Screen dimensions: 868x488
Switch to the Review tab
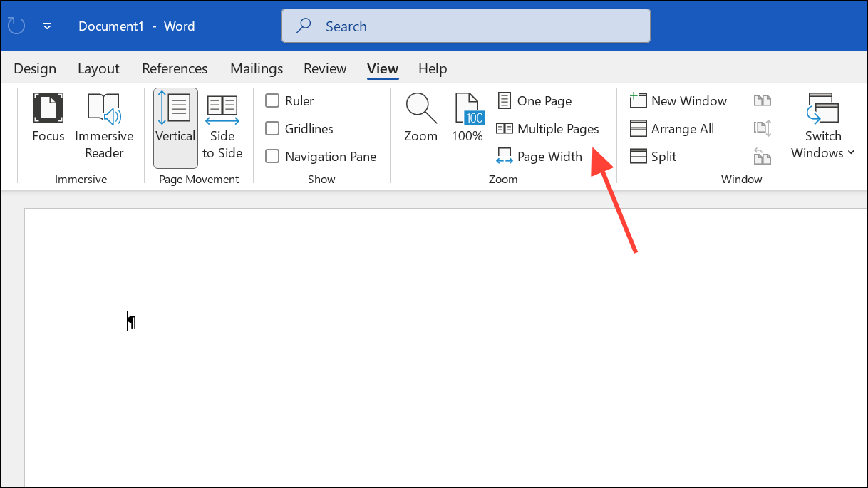[x=325, y=68]
